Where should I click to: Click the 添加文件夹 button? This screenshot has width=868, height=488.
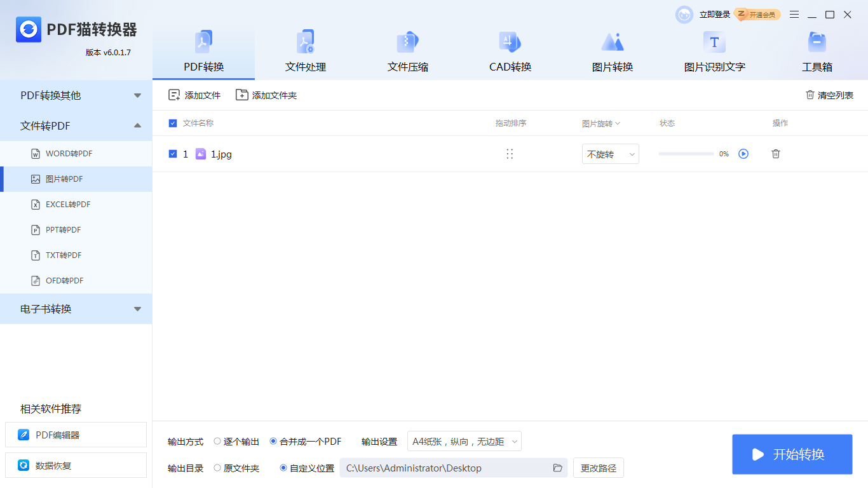tap(266, 95)
